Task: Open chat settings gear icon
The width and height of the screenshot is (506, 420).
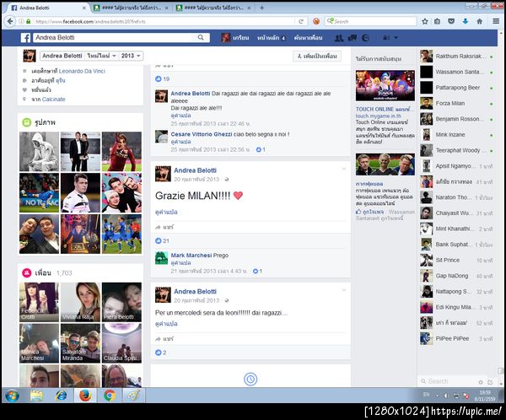Action: (481, 382)
